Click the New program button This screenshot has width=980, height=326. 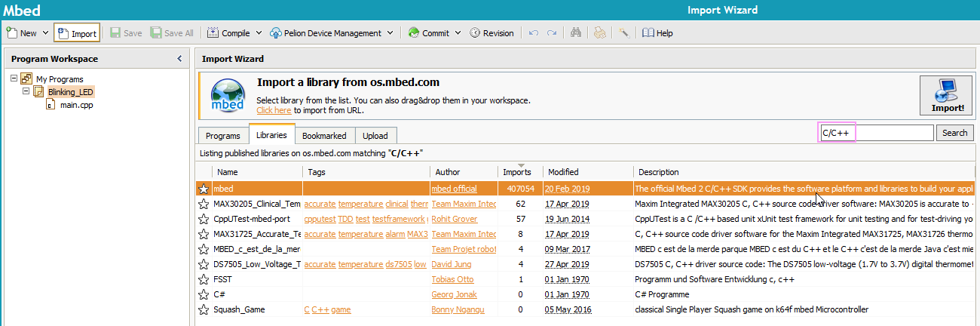click(x=21, y=33)
